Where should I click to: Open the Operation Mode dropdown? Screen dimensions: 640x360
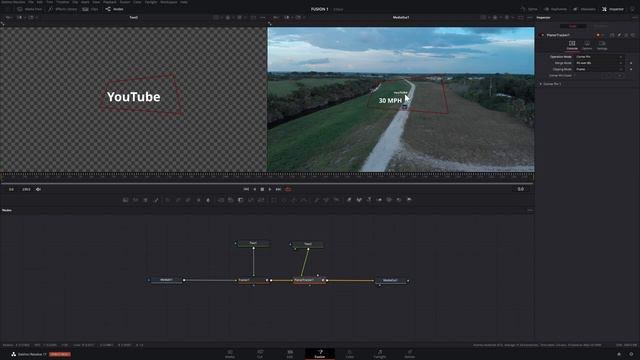(x=599, y=57)
